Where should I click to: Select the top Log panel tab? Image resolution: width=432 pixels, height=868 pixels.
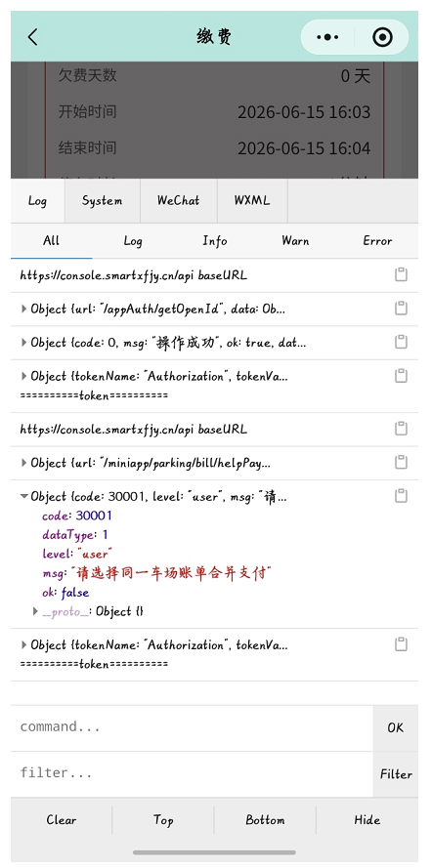tap(37, 200)
